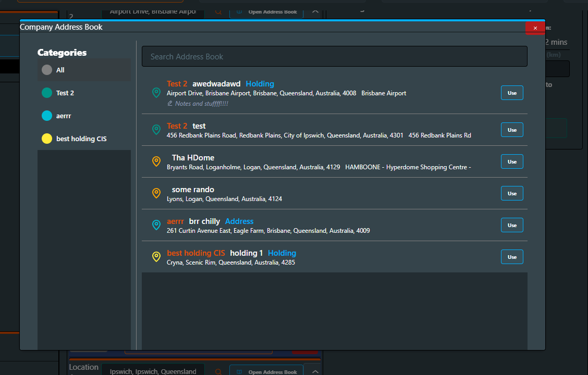Click the cyan pin icon for brr chilly
588x375 pixels.
pos(156,225)
